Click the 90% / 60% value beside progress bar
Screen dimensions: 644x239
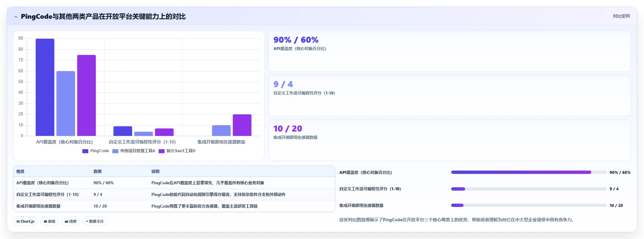pyautogui.click(x=620, y=173)
